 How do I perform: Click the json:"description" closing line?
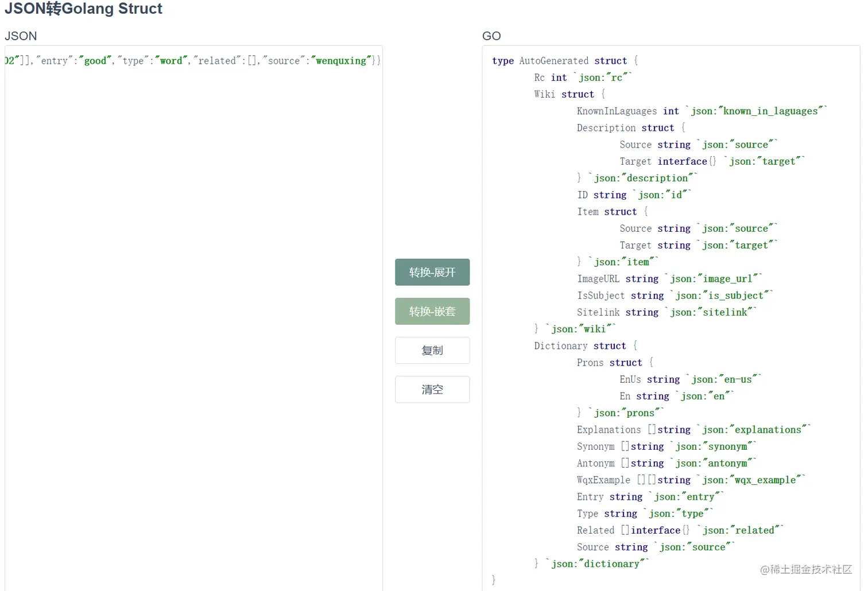tap(637, 178)
